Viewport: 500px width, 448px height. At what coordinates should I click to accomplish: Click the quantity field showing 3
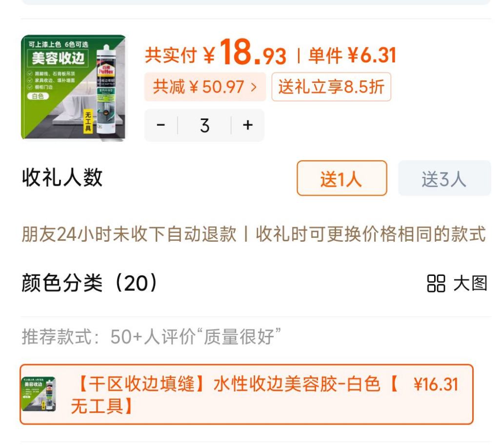tap(204, 125)
